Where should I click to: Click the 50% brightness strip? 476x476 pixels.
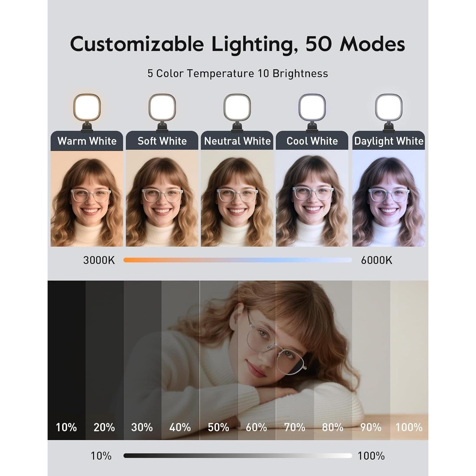click(219, 360)
